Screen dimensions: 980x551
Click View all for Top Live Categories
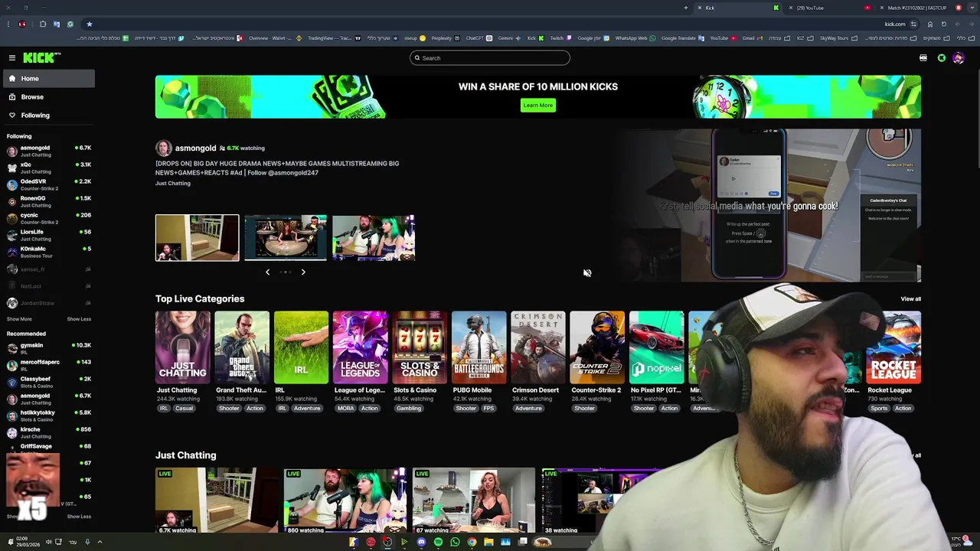[910, 299]
